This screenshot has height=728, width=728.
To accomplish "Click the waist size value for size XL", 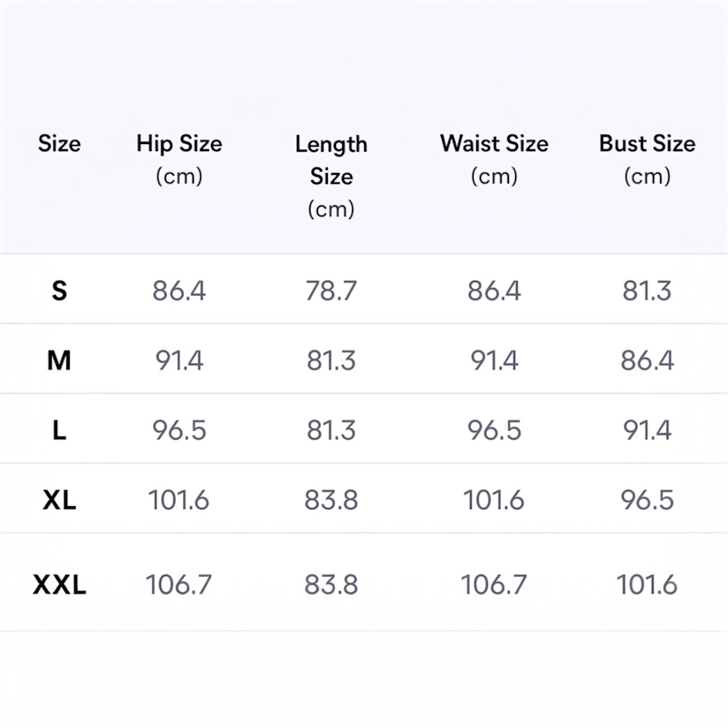I will pyautogui.click(x=493, y=499).
